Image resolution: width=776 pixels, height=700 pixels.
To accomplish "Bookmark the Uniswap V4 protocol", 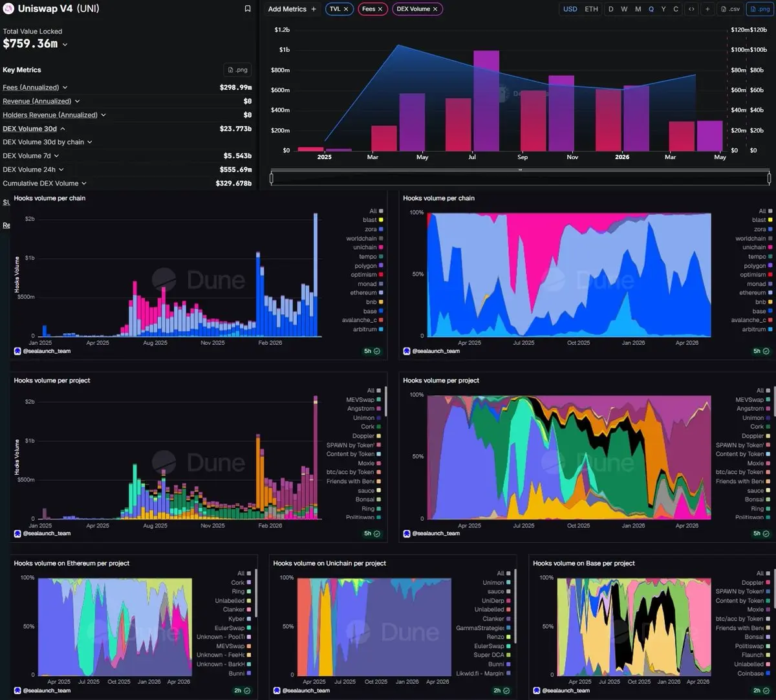I will [x=248, y=9].
